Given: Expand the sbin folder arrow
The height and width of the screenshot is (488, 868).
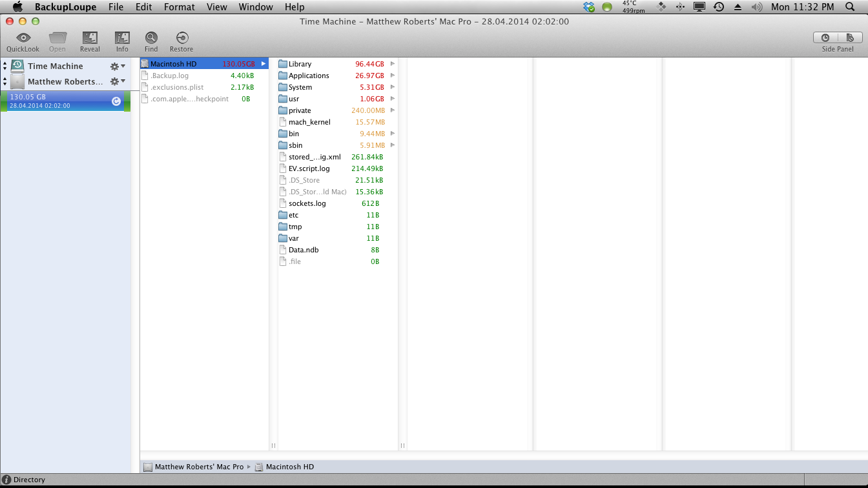Looking at the screenshot, I should [x=393, y=145].
